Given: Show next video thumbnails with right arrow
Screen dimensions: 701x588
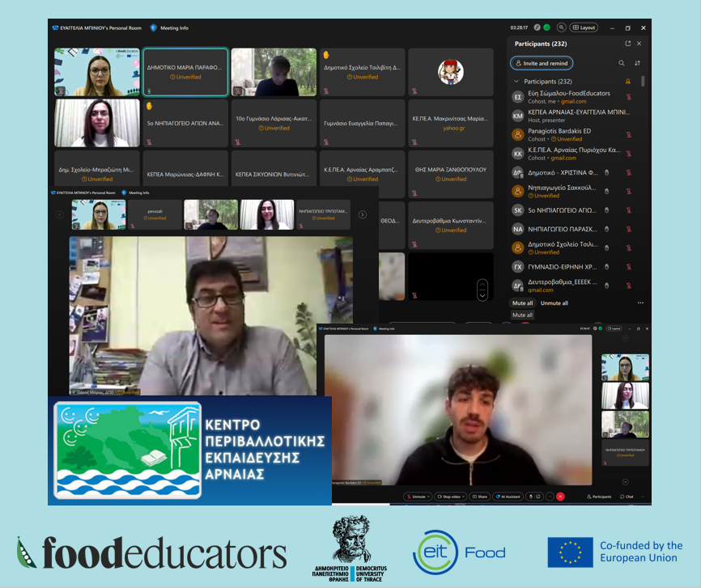Looking at the screenshot, I should click(x=362, y=214).
